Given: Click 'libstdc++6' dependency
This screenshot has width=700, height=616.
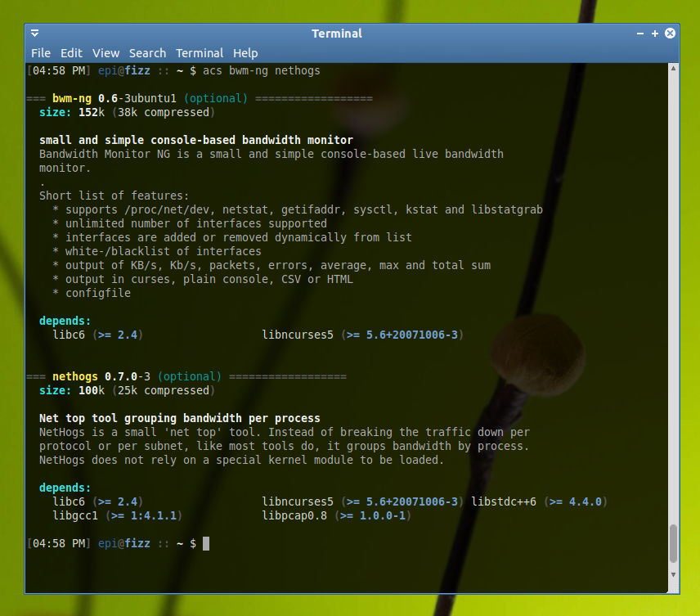Looking at the screenshot, I should 504,501.
